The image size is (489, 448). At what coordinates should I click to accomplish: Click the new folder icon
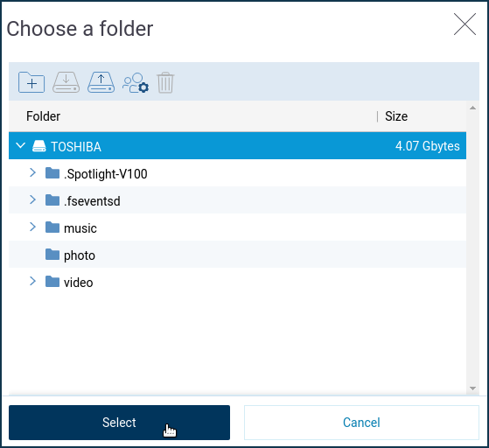31,82
